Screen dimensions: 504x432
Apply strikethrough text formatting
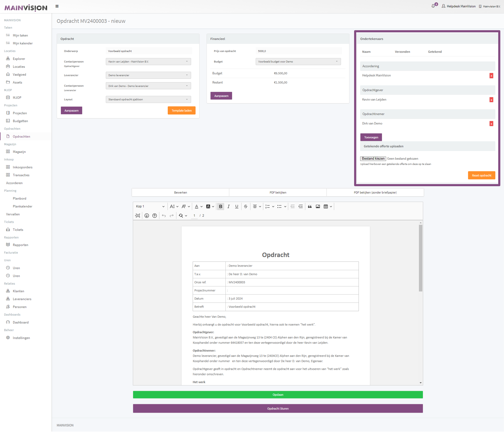coord(246,206)
